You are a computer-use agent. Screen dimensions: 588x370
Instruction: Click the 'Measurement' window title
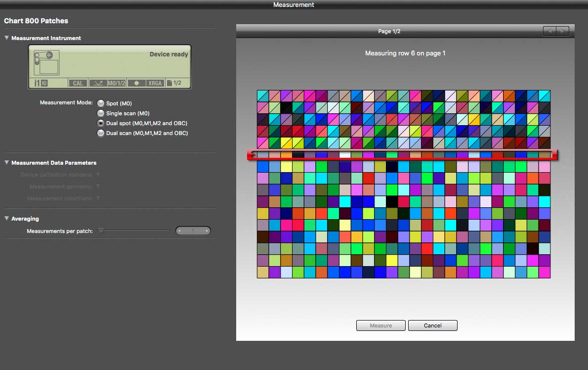pos(294,4)
